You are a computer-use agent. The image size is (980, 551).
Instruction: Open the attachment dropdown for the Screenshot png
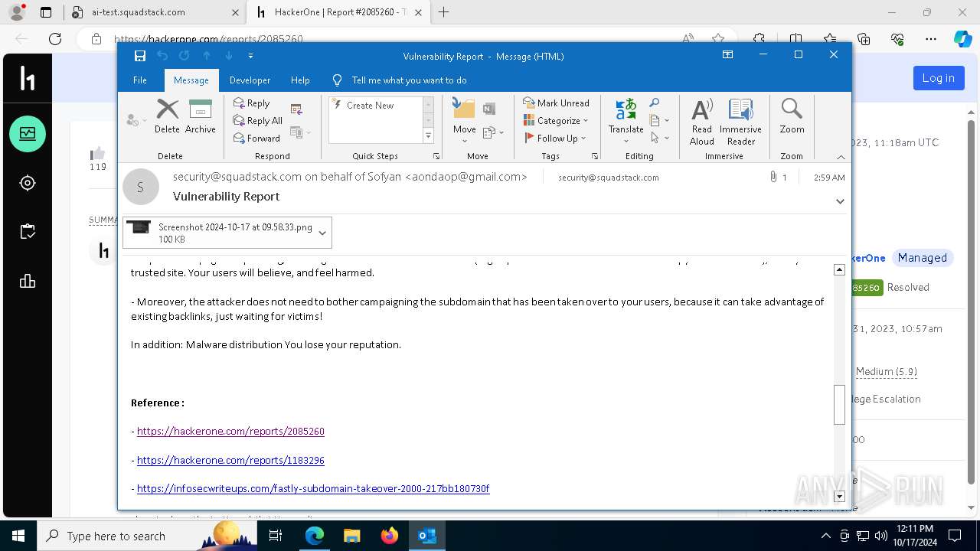(x=322, y=233)
